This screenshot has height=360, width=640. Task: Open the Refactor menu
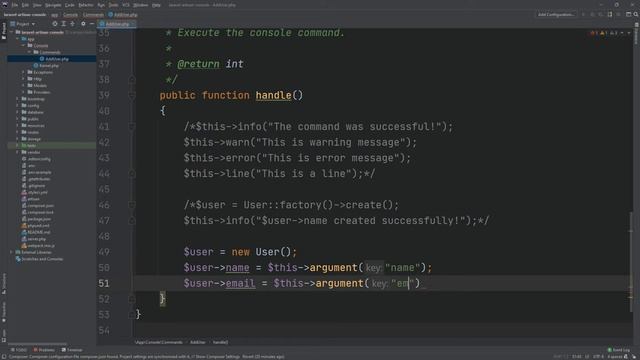(86, 5)
